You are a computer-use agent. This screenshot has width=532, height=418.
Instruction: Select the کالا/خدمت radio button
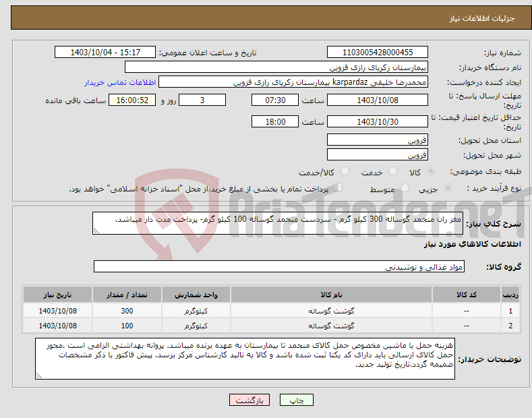tap(345, 171)
